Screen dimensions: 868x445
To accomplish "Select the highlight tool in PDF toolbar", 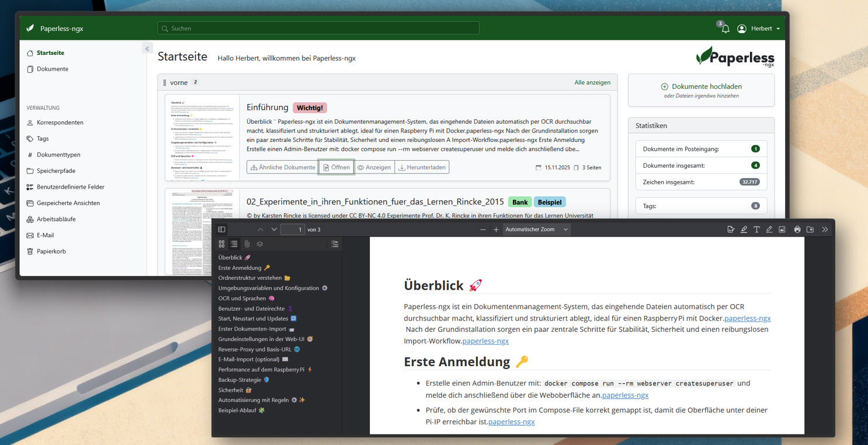I will click(744, 230).
